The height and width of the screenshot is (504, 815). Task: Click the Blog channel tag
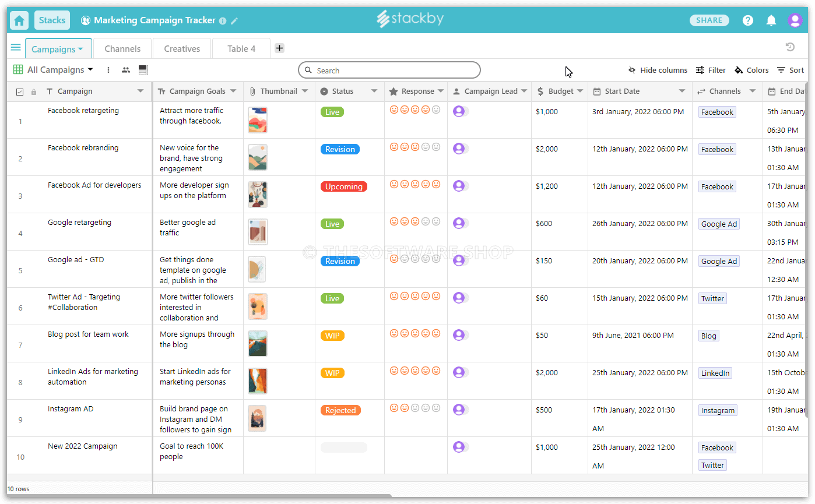click(709, 336)
